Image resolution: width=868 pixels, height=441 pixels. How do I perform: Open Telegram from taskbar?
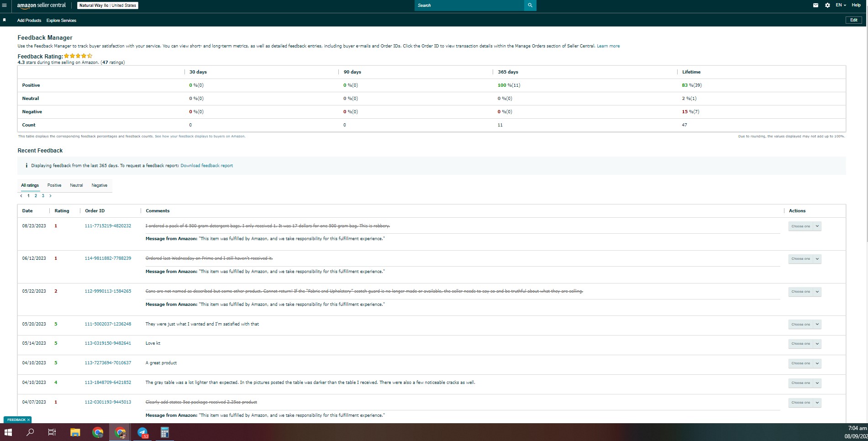point(142,432)
